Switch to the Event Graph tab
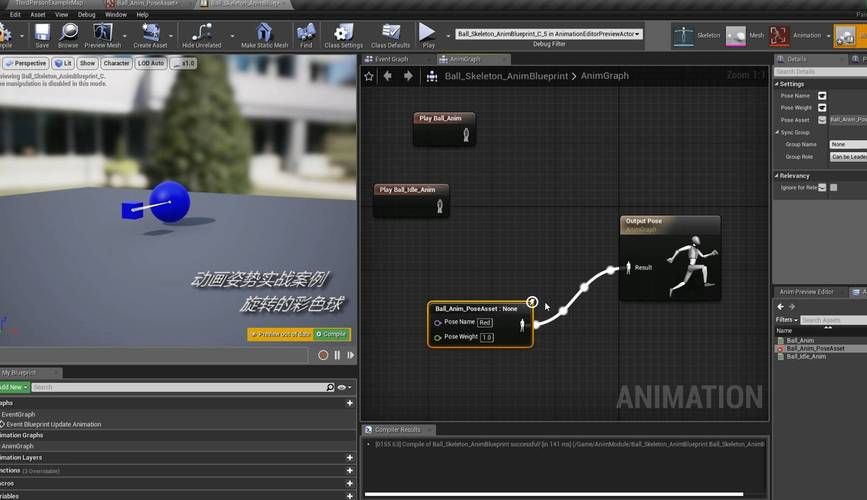This screenshot has height=500, width=867. tap(390, 59)
